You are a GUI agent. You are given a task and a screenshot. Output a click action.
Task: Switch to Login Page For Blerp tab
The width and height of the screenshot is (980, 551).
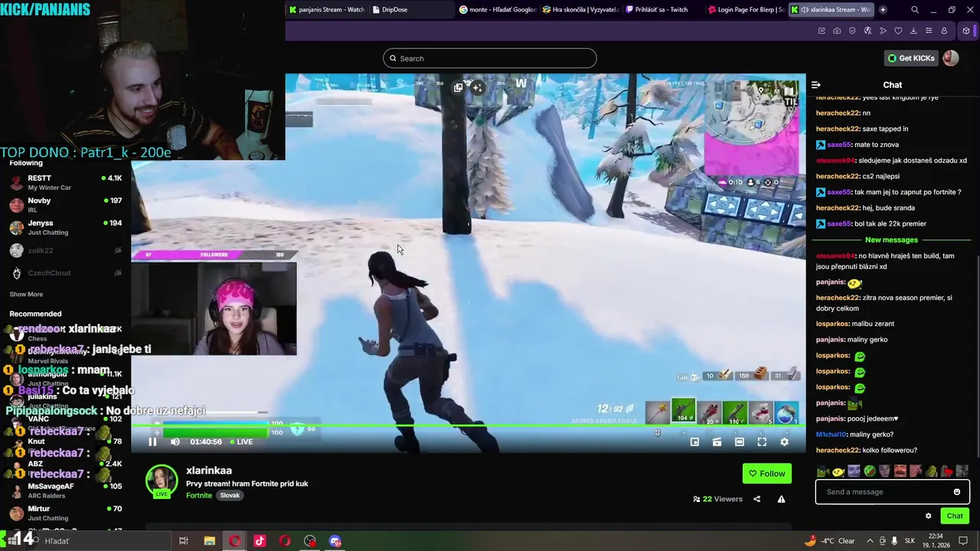pos(746,10)
